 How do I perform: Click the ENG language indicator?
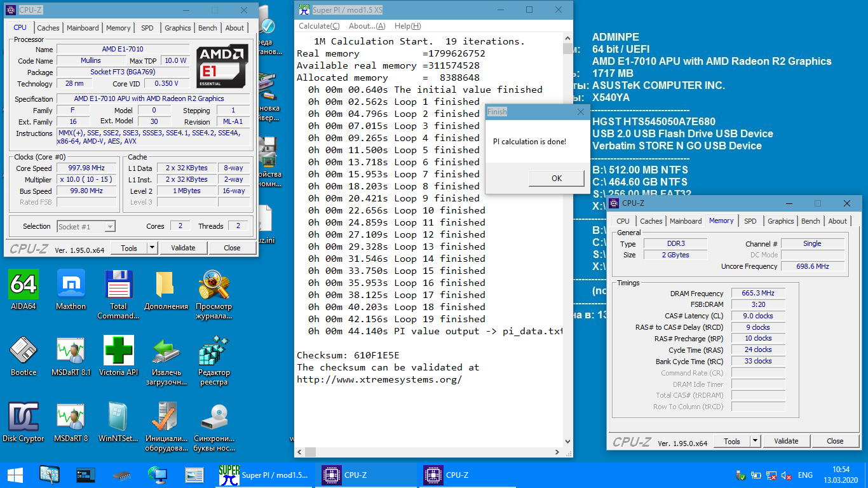click(805, 475)
